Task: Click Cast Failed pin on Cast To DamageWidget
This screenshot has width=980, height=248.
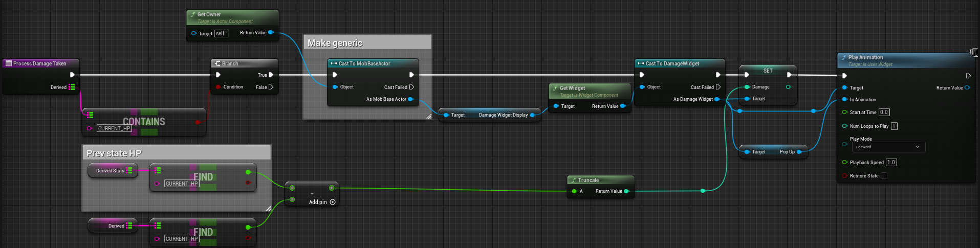Action: [718, 87]
